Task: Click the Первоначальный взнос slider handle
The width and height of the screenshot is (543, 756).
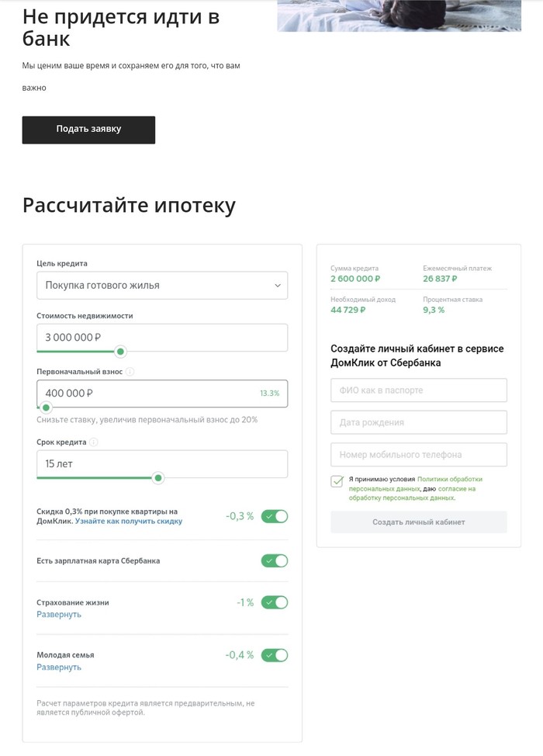Action: click(47, 407)
